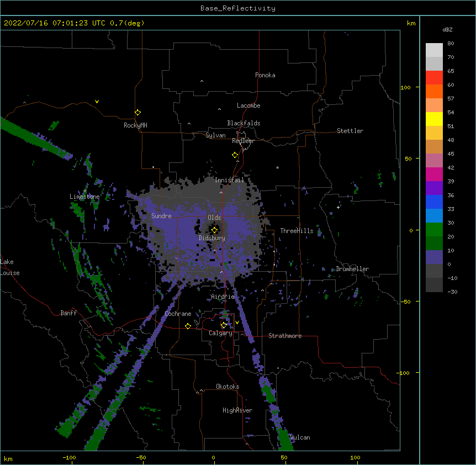
Task: Click the Limestone label
Action: [x=84, y=197]
